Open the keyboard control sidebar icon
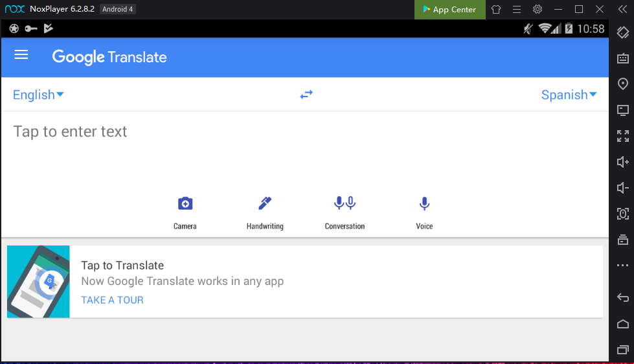This screenshot has width=634, height=364. click(623, 58)
